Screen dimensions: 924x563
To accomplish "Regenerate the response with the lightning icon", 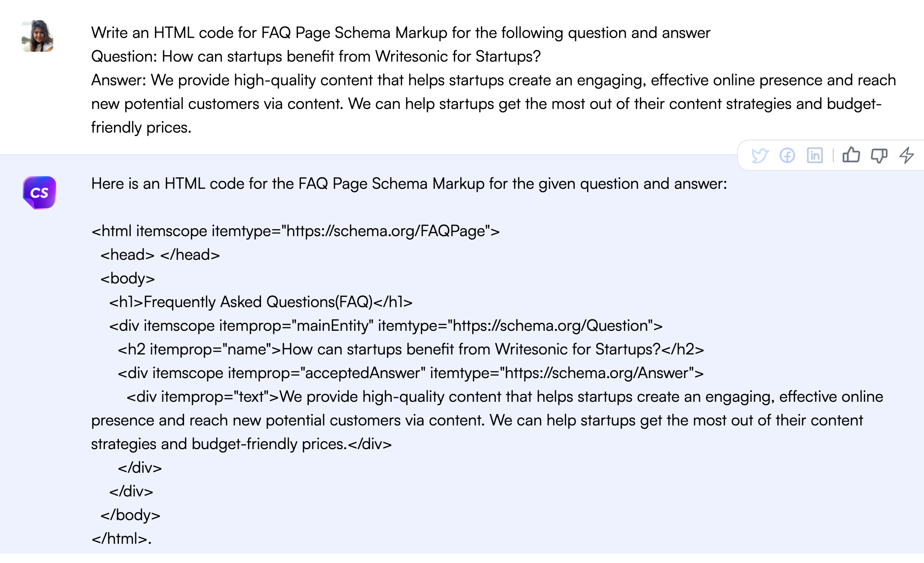I will point(906,155).
